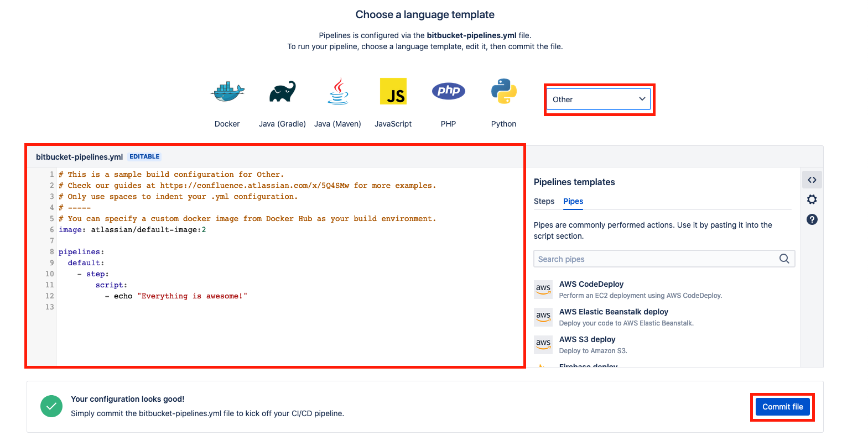Open the AWS S3 deploy pipe title
The image size is (868, 441).
click(588, 339)
